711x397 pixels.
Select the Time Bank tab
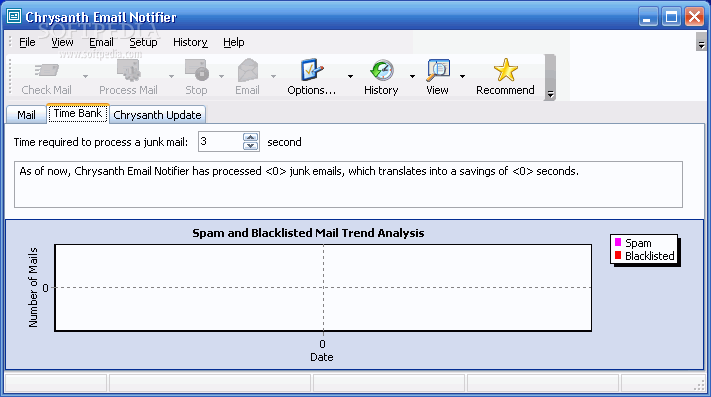[78, 113]
